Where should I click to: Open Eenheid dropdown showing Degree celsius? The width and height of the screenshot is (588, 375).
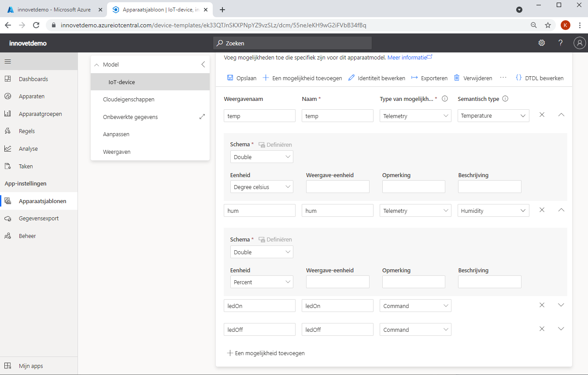(x=262, y=187)
